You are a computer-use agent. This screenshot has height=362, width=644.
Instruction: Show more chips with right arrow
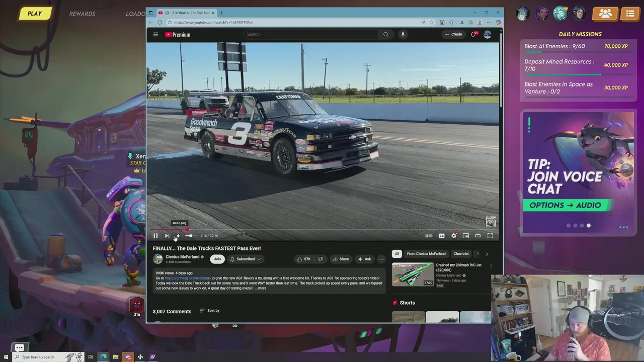click(487, 254)
